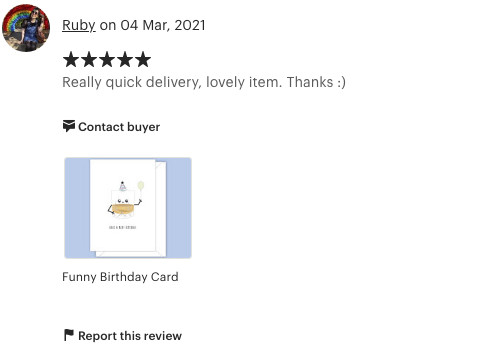Click the blue background of the product image

tap(77, 208)
